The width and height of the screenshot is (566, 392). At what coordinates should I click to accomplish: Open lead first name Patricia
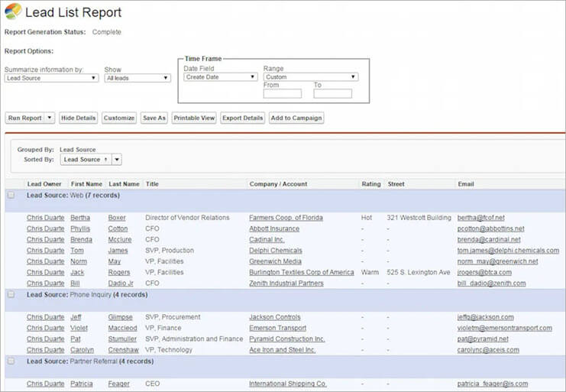pos(82,384)
